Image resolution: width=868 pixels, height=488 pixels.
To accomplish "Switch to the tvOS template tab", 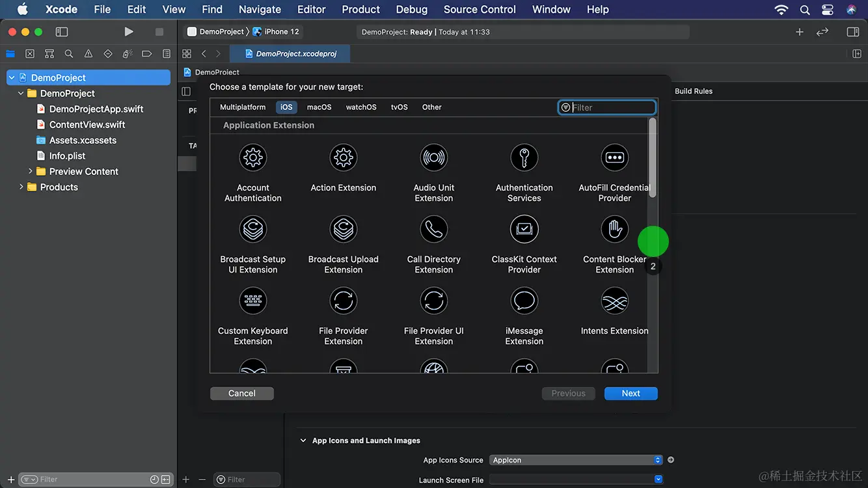I will click(400, 107).
